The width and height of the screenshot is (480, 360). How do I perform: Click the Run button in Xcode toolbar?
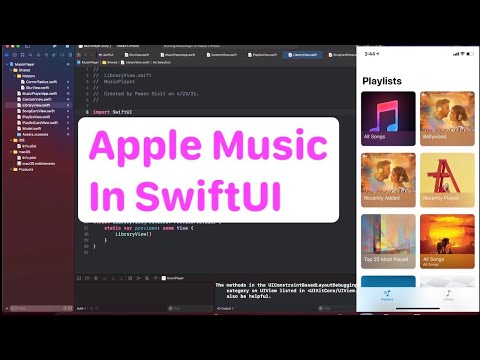point(55,46)
